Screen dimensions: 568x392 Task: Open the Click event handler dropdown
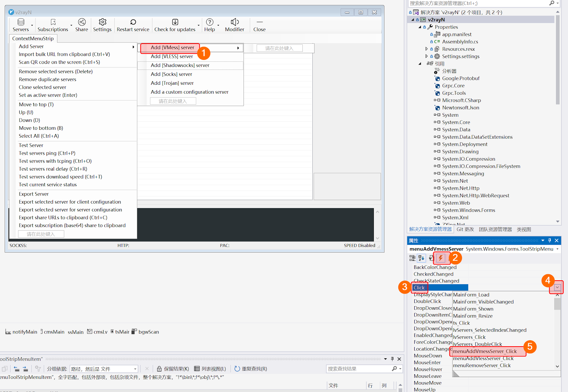(x=557, y=288)
